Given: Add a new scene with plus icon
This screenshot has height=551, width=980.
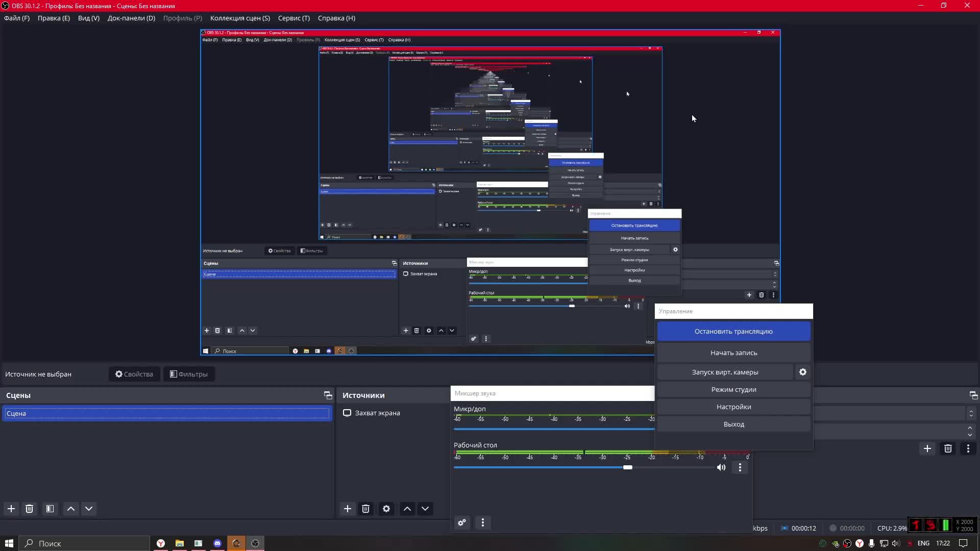Looking at the screenshot, I should [11, 509].
